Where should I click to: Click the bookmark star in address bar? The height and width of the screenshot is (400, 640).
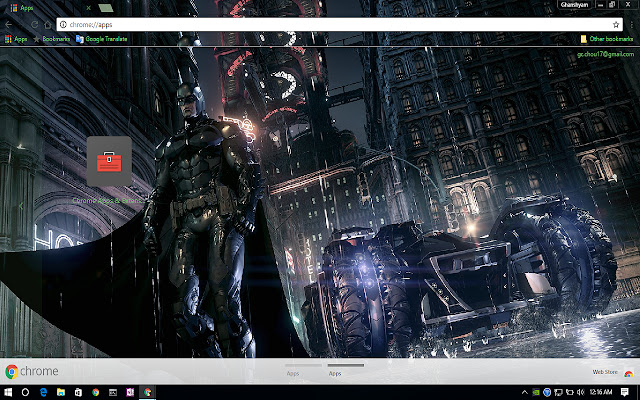pyautogui.click(x=616, y=23)
